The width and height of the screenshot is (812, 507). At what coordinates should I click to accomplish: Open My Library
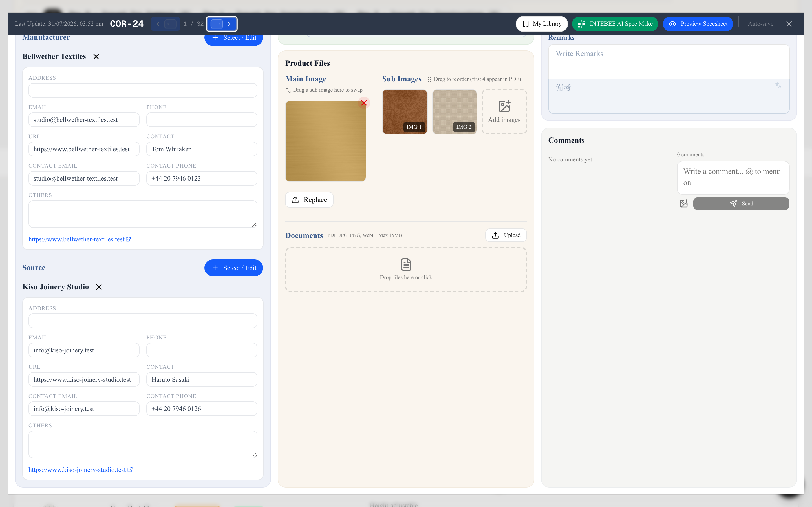(x=542, y=24)
